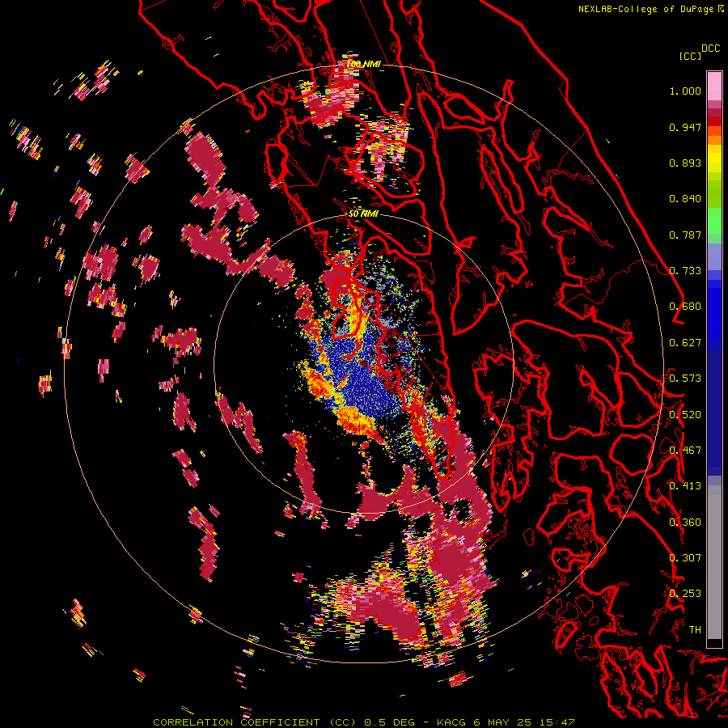Click the DCC label above the color bar
Viewport: 728px width, 728px height.
[710, 49]
